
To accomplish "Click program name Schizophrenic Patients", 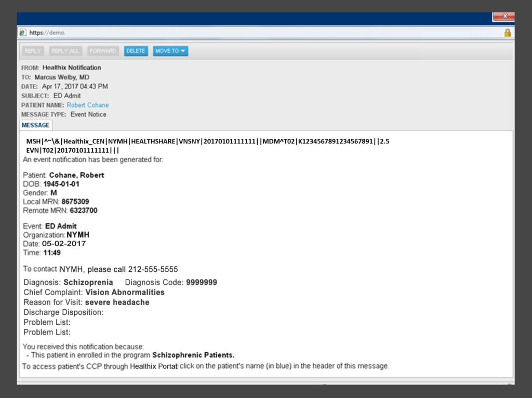I will click(193, 355).
